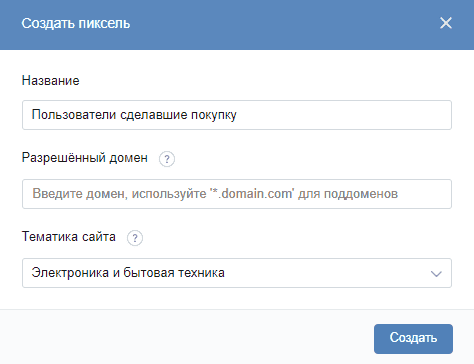This screenshot has height=364, width=474.
Task: Click the Создать button
Action: point(413,339)
